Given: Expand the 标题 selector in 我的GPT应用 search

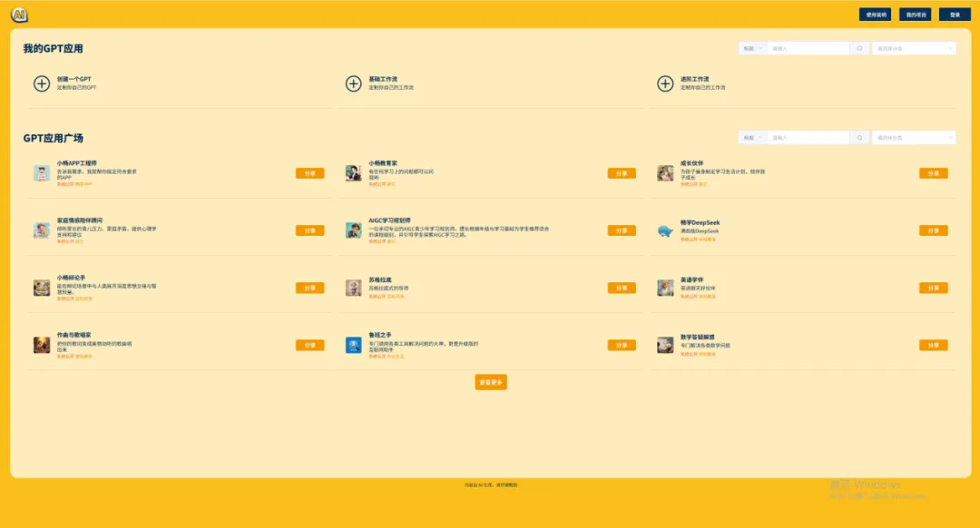Looking at the screenshot, I should point(752,48).
